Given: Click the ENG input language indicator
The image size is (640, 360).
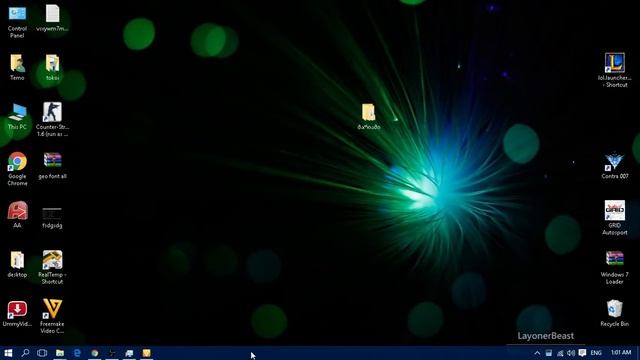Looking at the screenshot, I should [x=596, y=353].
